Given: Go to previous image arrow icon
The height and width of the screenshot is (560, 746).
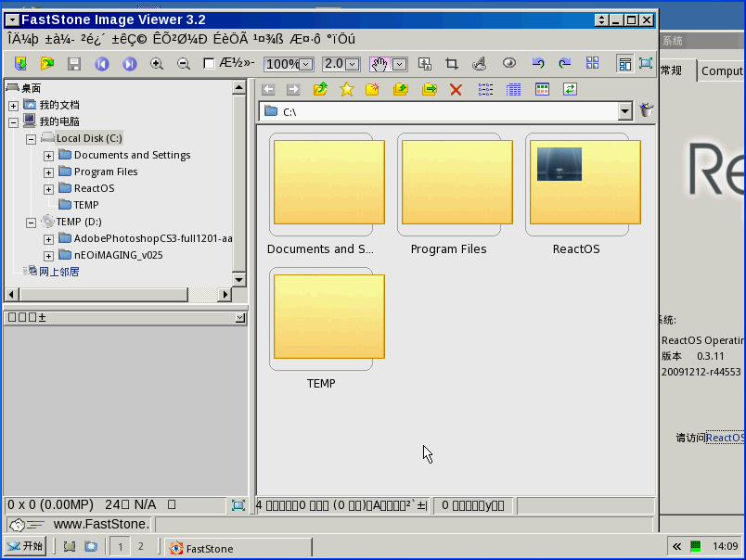Looking at the screenshot, I should pyautogui.click(x=101, y=63).
